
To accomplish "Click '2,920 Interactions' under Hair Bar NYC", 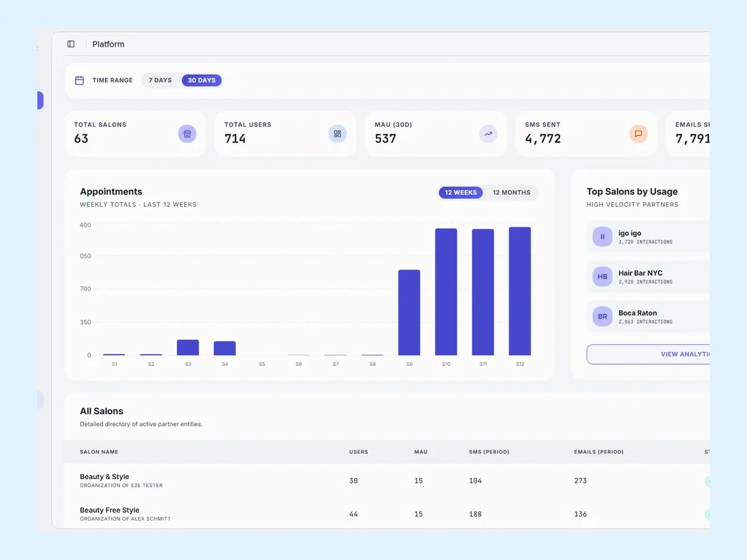I will tap(646, 282).
